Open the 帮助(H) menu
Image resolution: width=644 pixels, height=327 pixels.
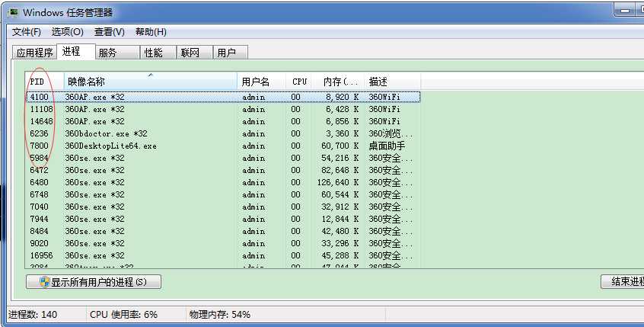click(151, 32)
